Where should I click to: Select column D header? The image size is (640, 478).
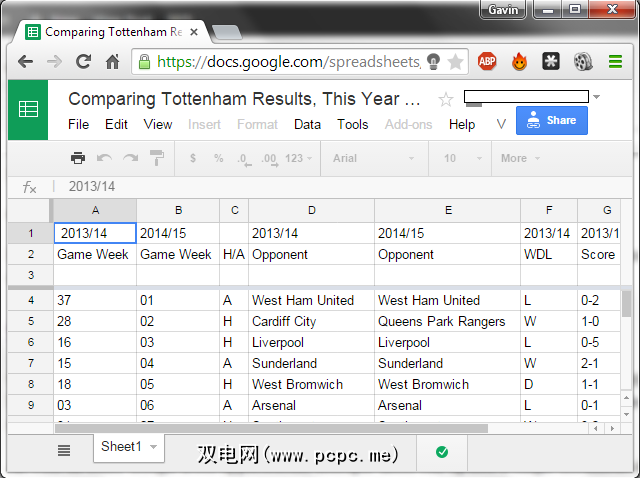311,210
